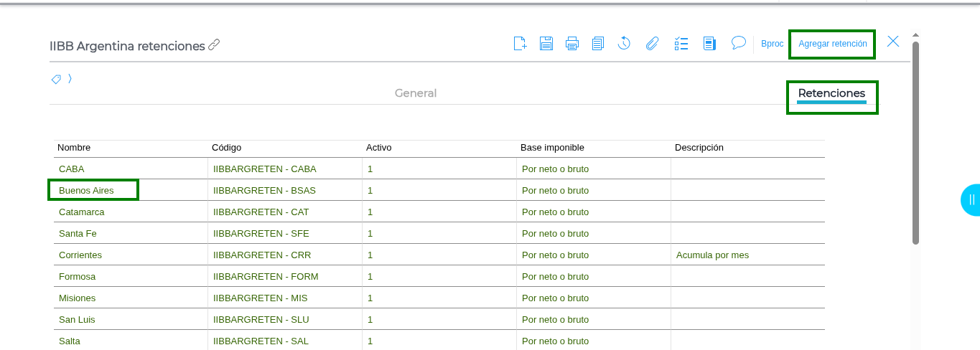The image size is (980, 350).
Task: Click the tag icon below the title
Action: [56, 79]
